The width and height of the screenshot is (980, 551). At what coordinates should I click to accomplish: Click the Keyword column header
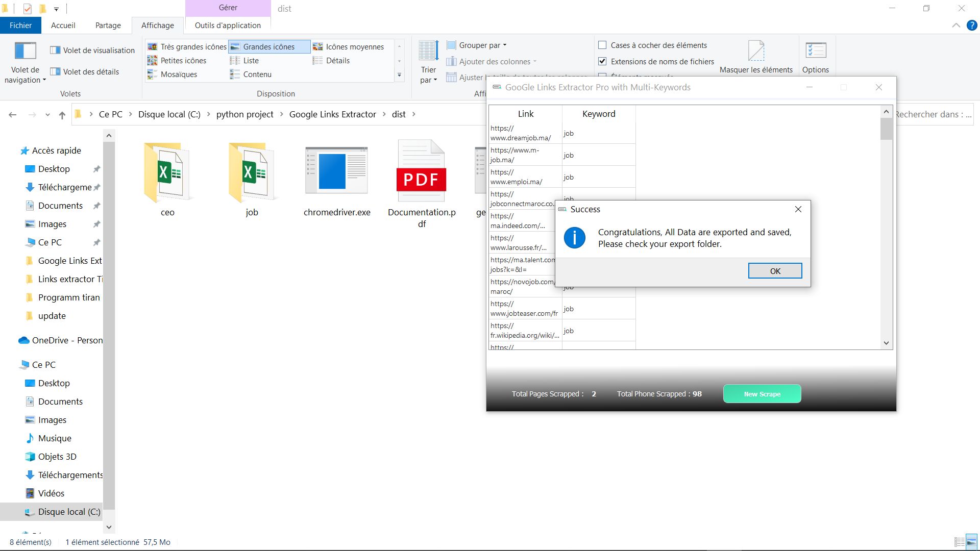click(x=599, y=114)
